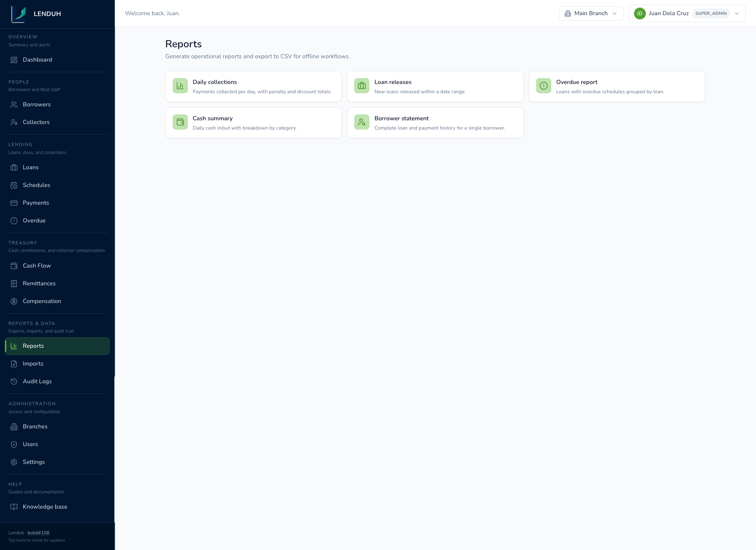Open the Payments page
756x550 pixels.
pyautogui.click(x=57, y=203)
